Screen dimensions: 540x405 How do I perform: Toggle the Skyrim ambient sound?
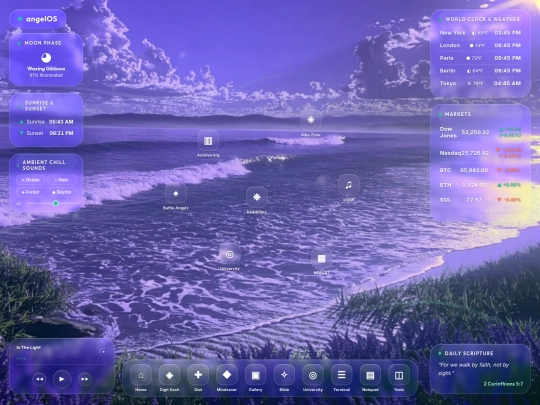(x=62, y=192)
